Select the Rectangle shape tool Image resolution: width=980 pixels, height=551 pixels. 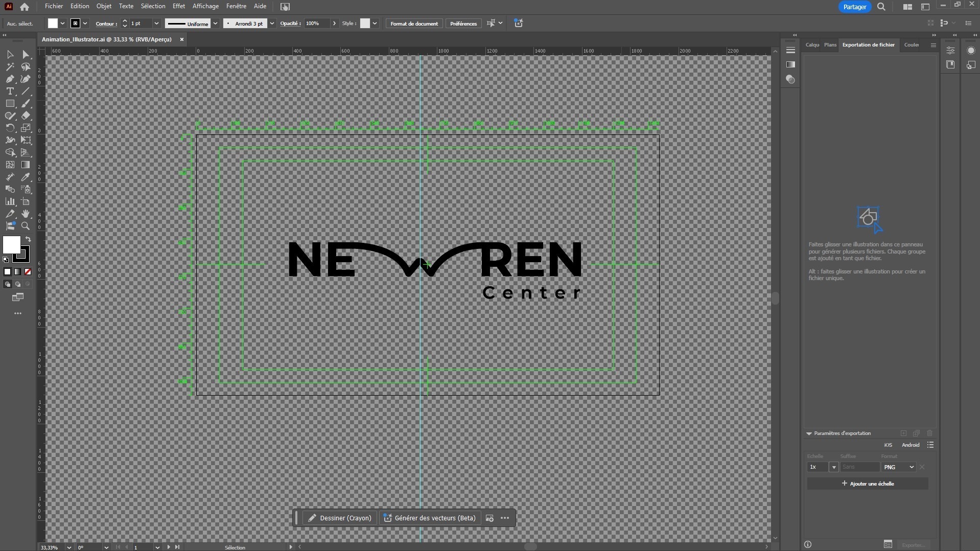(10, 104)
